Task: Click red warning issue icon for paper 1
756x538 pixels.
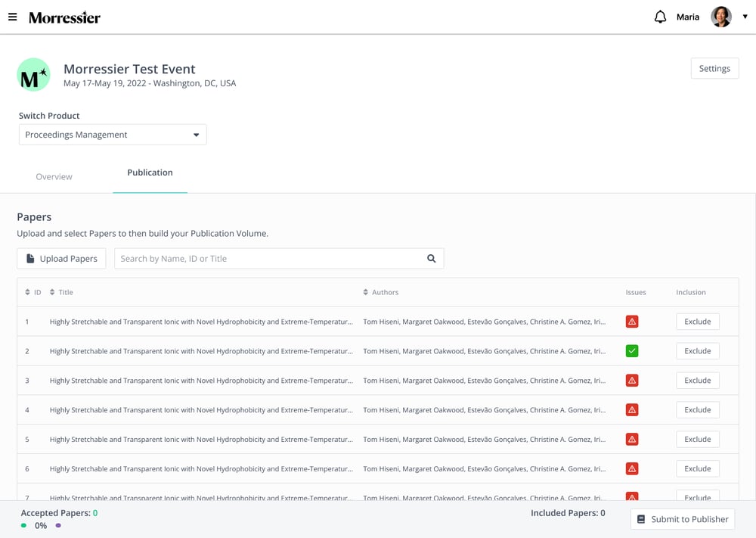Action: pos(632,322)
